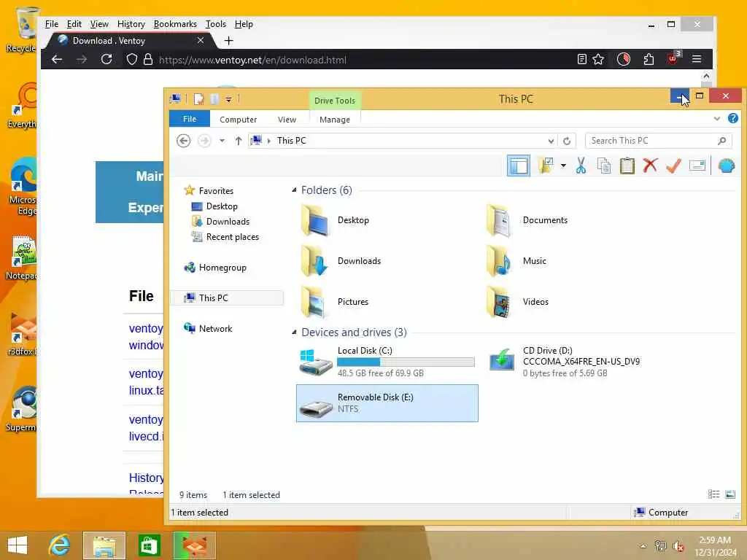Open the View ribbon tab
The width and height of the screenshot is (747, 560).
[x=287, y=120]
